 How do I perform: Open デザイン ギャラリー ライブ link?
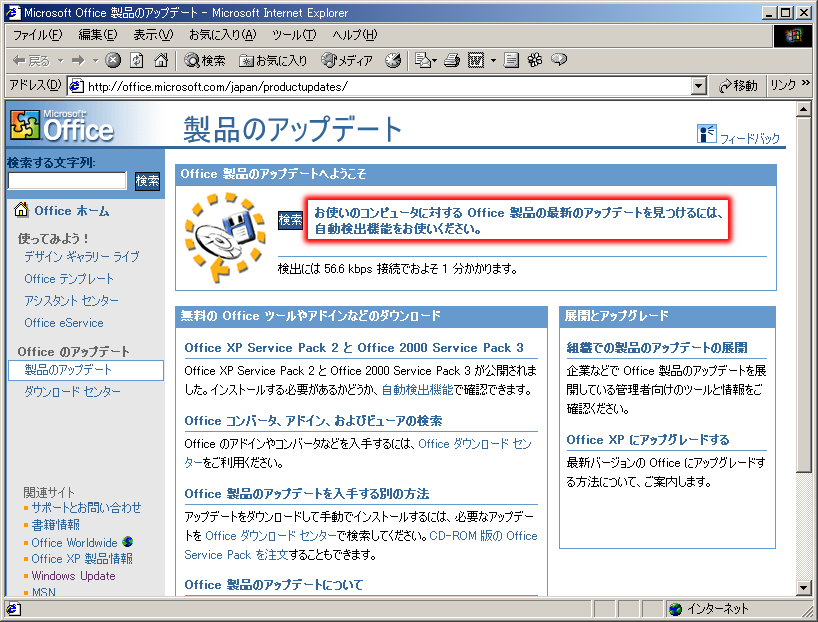pyautogui.click(x=82, y=257)
